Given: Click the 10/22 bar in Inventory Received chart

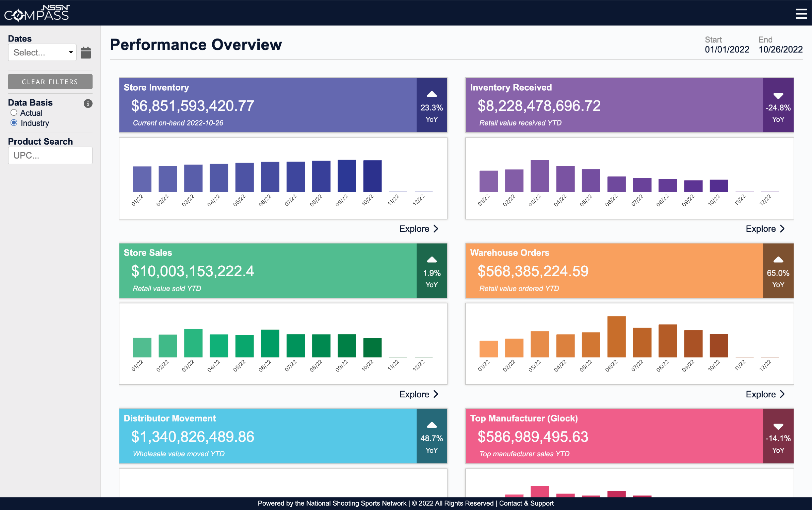Looking at the screenshot, I should click(719, 186).
